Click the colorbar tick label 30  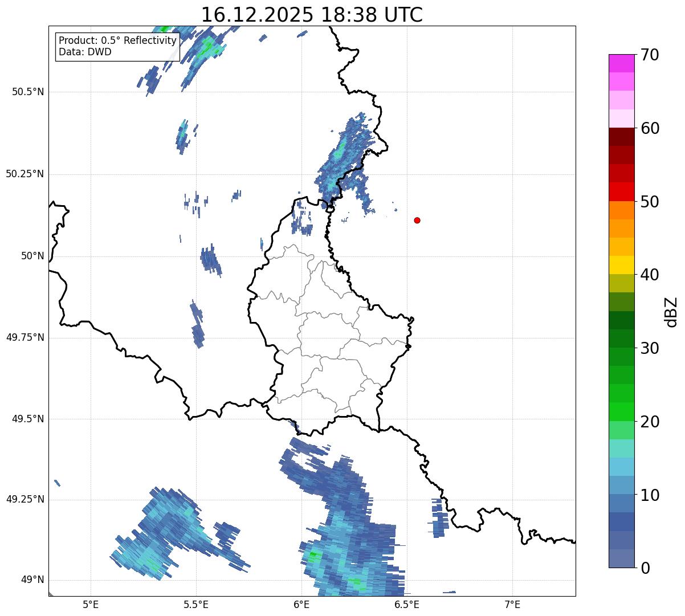(x=650, y=348)
